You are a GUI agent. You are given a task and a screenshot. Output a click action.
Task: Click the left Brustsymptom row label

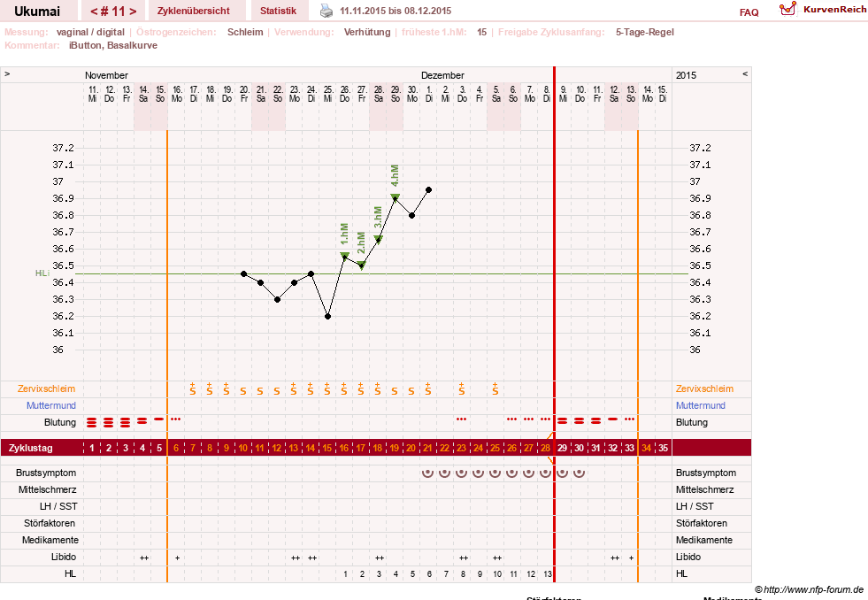[x=46, y=473]
